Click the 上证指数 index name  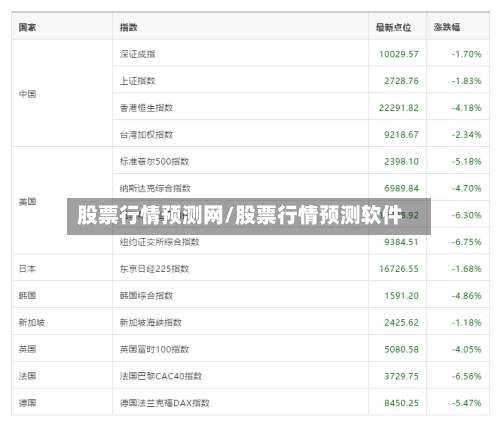[137, 81]
